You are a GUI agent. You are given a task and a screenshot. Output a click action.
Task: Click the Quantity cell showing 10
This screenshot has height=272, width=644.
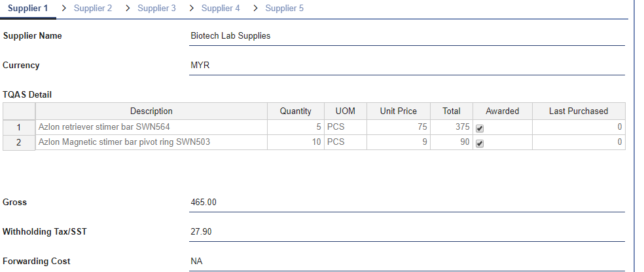pyautogui.click(x=296, y=142)
